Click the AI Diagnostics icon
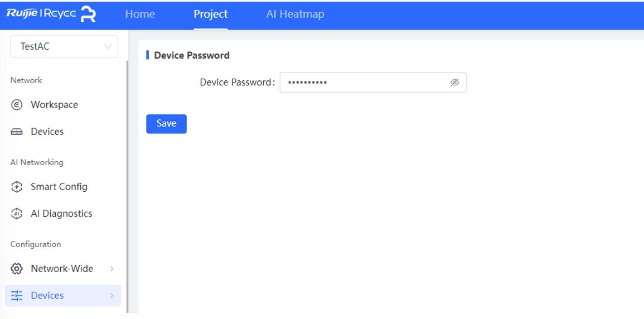 pyautogui.click(x=17, y=214)
